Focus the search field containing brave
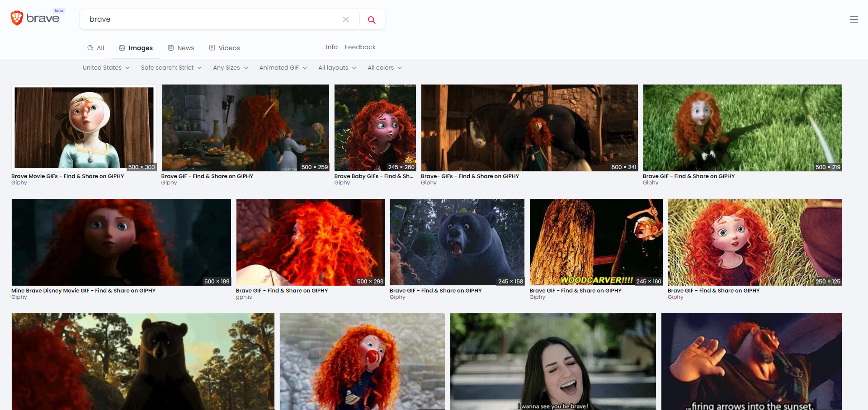This screenshot has width=868, height=410. tap(212, 19)
